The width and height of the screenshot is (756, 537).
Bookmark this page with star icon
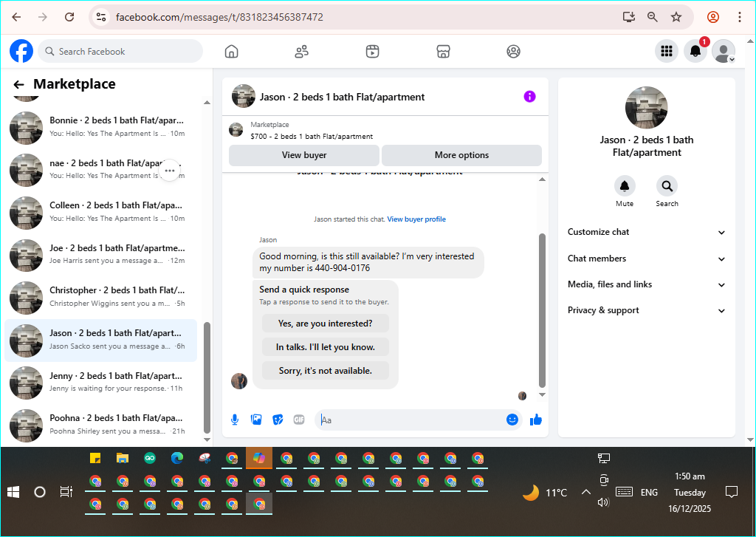676,18
